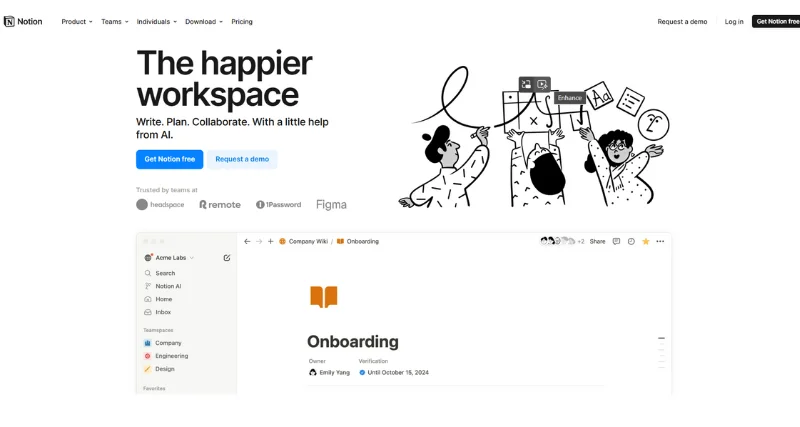Click the Enhance video icon over the illustration
The image size is (800, 427).
(x=542, y=85)
